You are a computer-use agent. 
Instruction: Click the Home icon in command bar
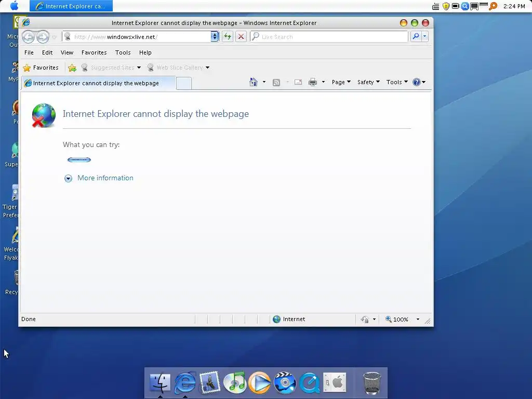point(253,82)
